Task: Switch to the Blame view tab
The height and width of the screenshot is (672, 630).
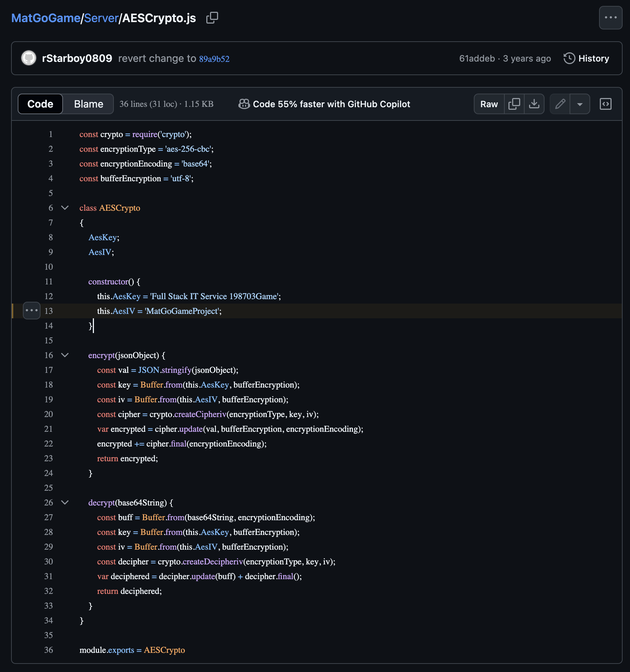Action: point(88,104)
